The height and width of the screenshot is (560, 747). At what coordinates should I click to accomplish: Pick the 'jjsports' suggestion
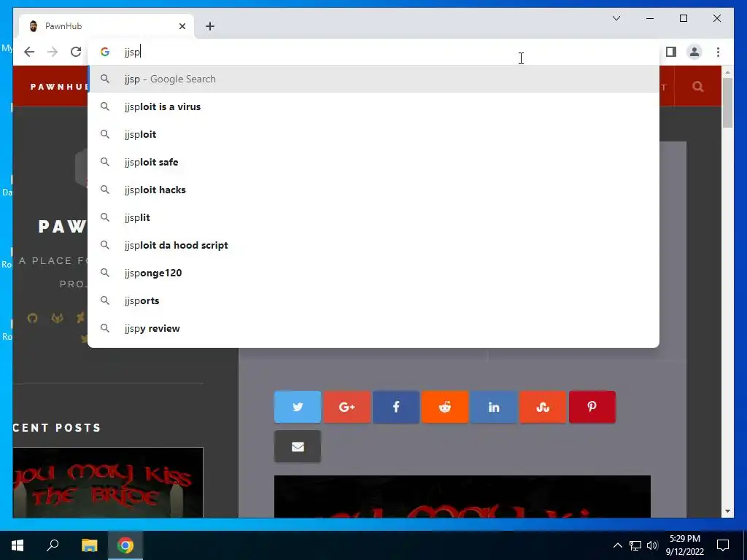373,300
